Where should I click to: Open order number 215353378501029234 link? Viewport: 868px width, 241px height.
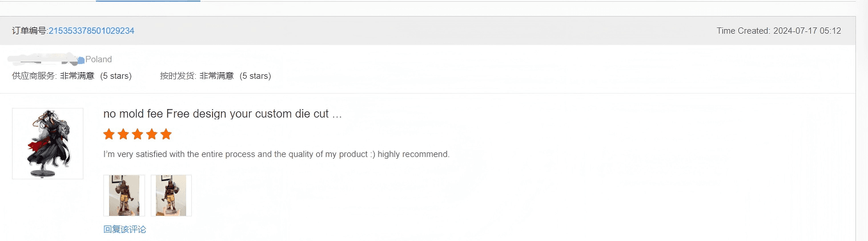[91, 31]
